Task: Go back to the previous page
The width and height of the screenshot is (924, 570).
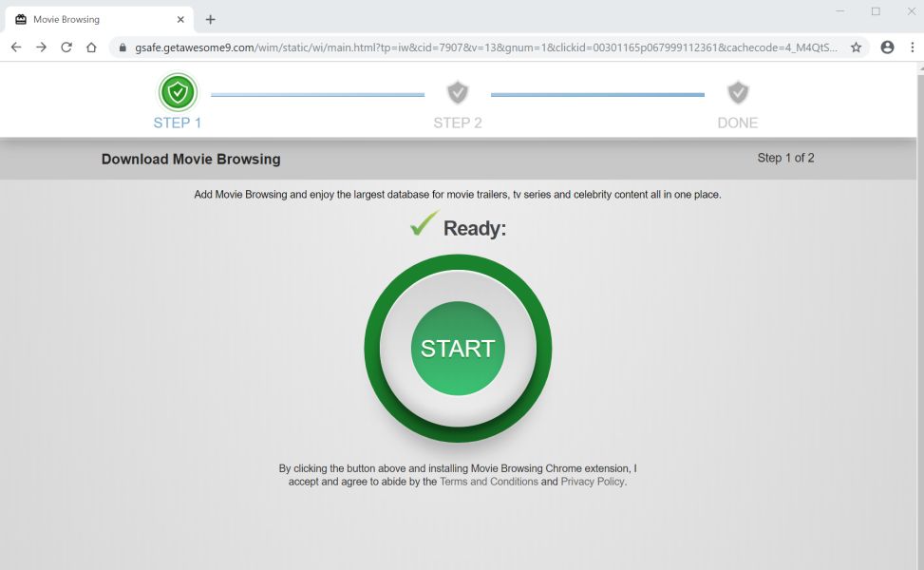Action: tap(16, 47)
